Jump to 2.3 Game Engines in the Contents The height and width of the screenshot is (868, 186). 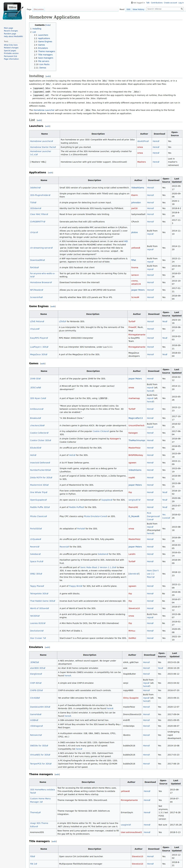click(43, 41)
